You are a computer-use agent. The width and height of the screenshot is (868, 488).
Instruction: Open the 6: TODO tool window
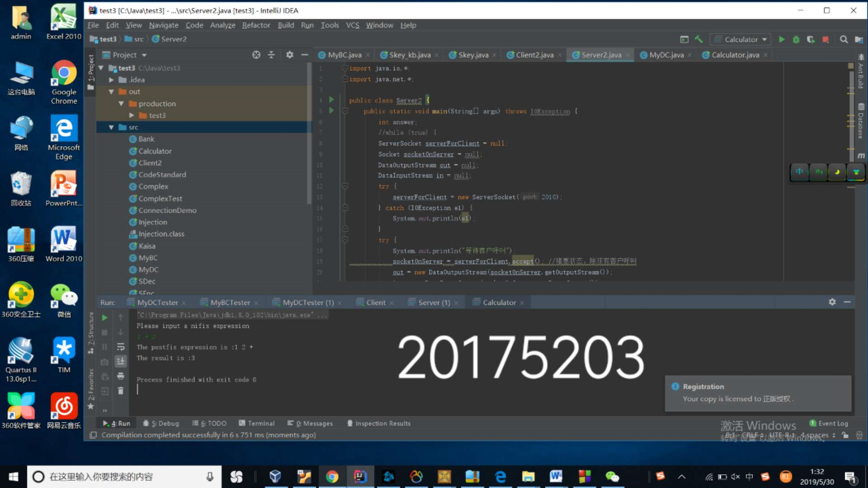pos(209,423)
